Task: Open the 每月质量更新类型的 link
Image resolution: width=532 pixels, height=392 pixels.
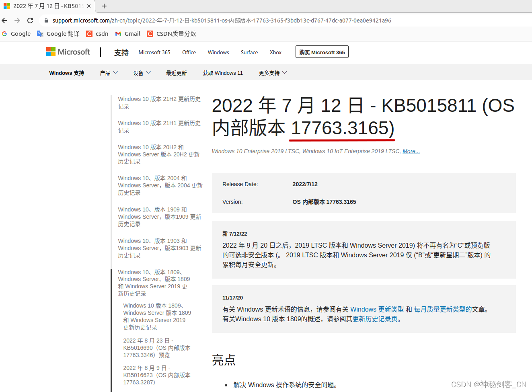Action: tap(443, 309)
